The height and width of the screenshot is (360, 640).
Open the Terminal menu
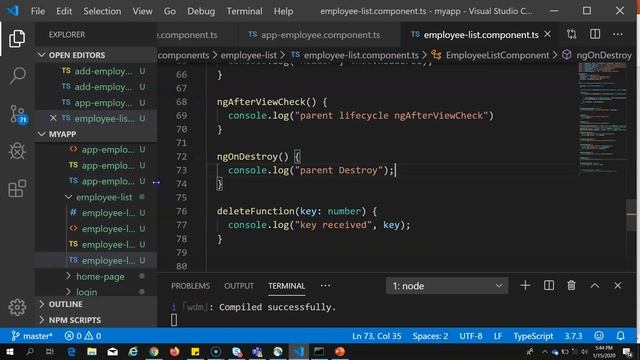pyautogui.click(x=244, y=11)
